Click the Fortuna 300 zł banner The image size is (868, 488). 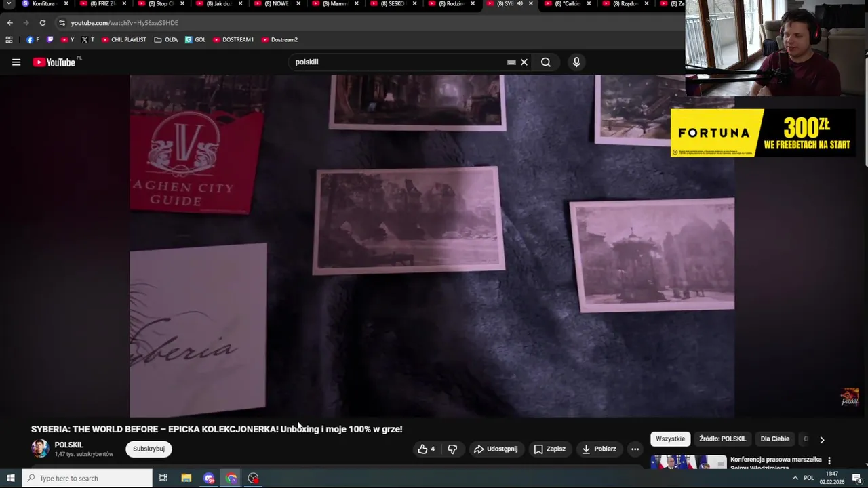(763, 133)
